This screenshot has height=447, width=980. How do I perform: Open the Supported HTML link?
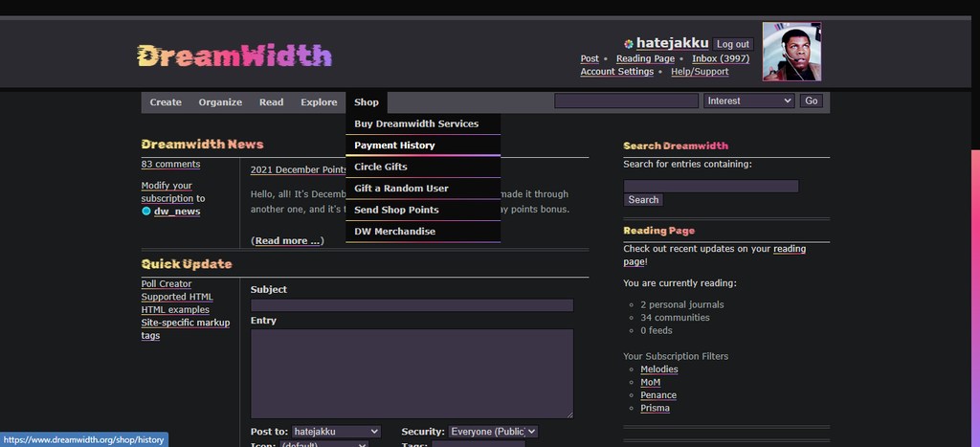[x=177, y=297]
